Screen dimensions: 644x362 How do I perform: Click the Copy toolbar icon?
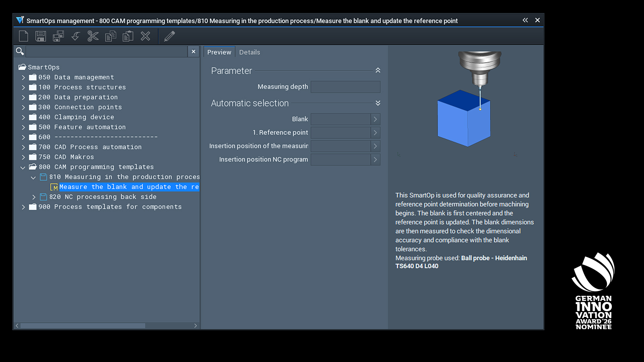tap(110, 36)
